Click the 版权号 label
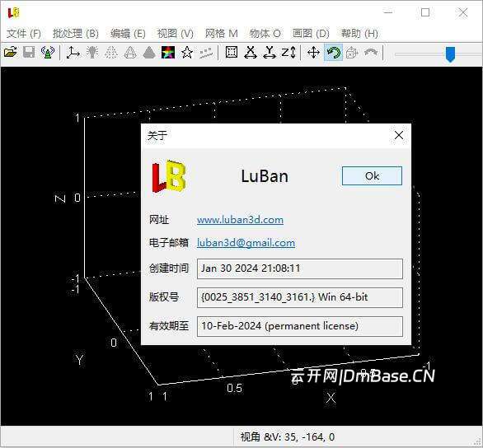The width and height of the screenshot is (483, 448). pyautogui.click(x=163, y=297)
